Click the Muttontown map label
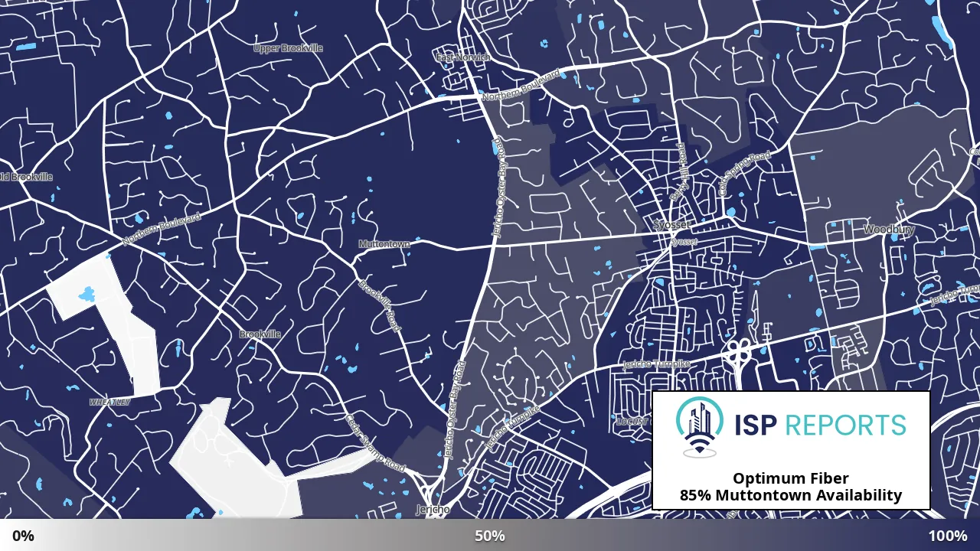 pos(384,244)
